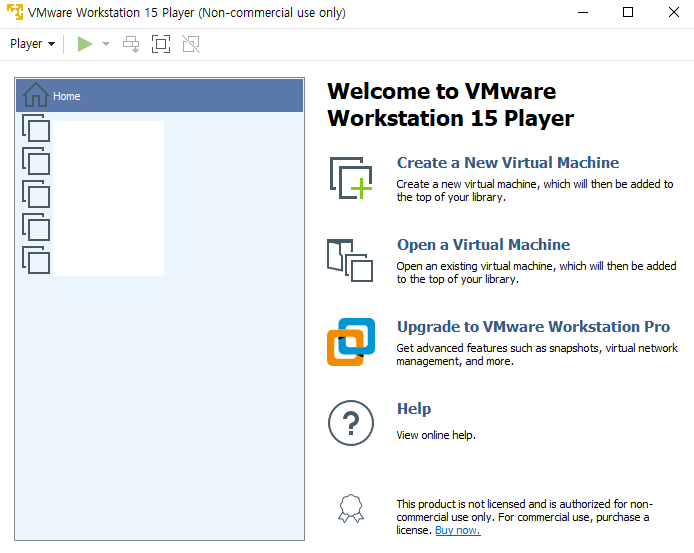Maximize the VMware Player window
694x553 pixels.
coord(628,12)
